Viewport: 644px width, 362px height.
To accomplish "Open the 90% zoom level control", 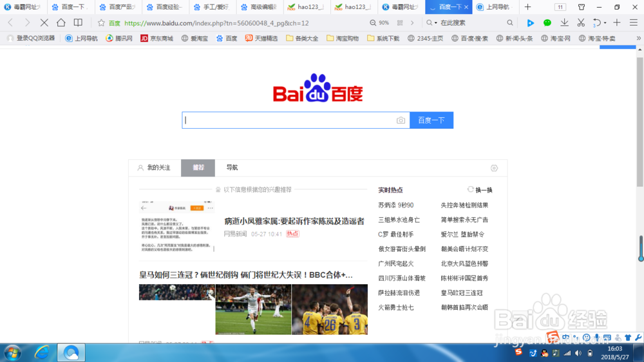I will pyautogui.click(x=379, y=23).
